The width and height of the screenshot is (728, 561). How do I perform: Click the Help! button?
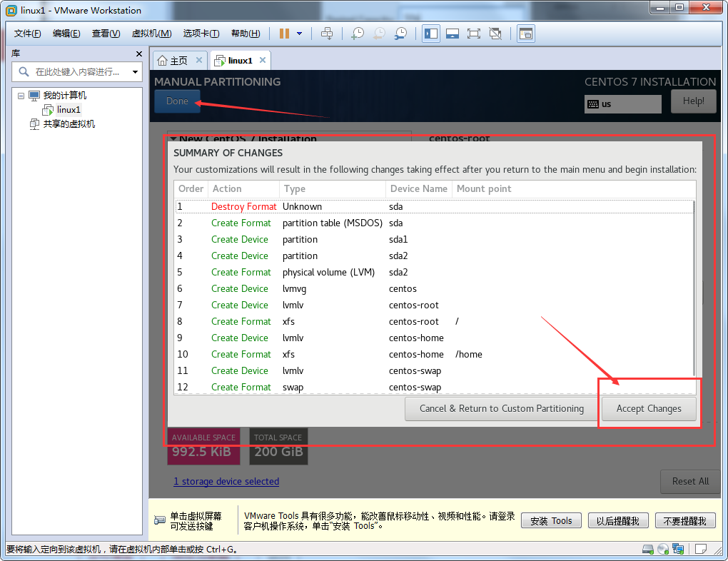(x=693, y=101)
